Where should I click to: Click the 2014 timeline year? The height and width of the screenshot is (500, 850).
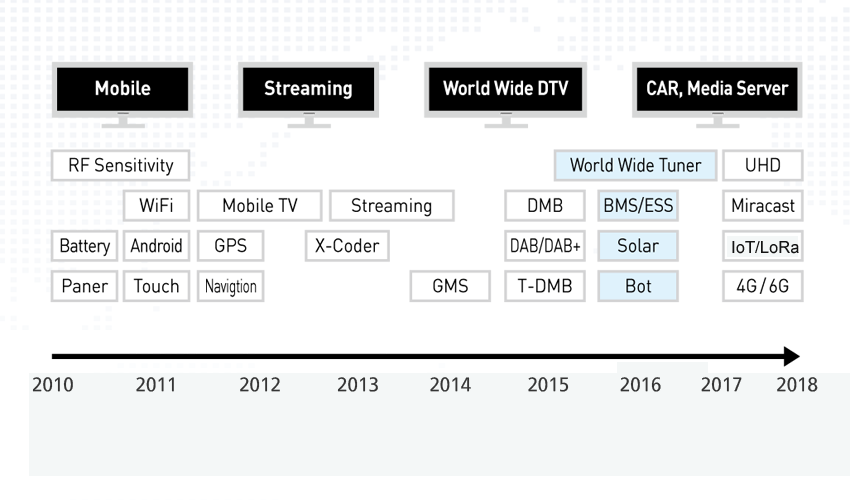[x=450, y=384]
